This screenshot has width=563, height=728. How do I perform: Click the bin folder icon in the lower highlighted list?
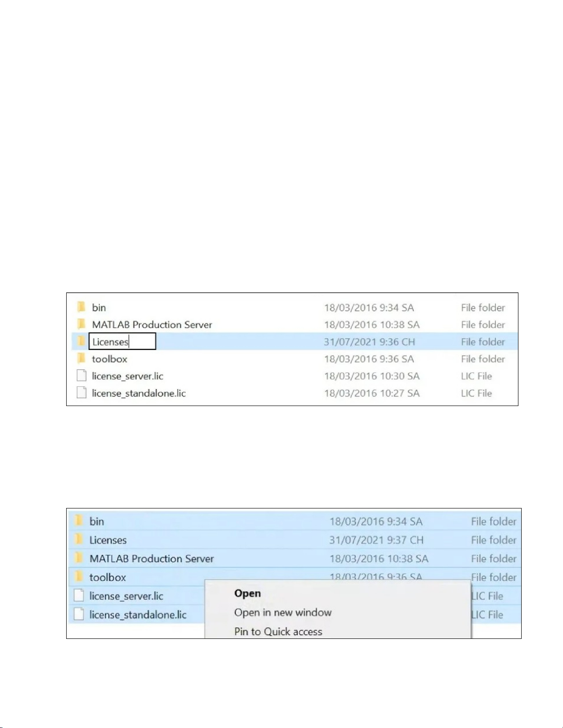[79, 521]
